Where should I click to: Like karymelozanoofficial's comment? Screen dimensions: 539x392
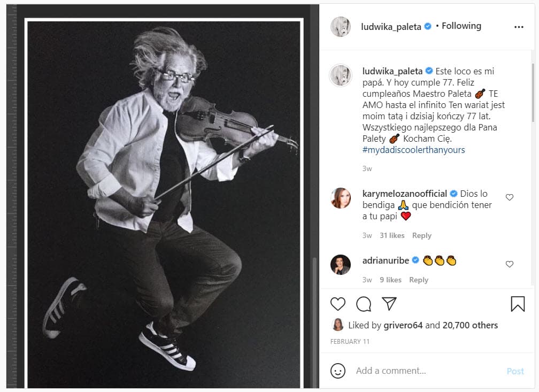[510, 197]
